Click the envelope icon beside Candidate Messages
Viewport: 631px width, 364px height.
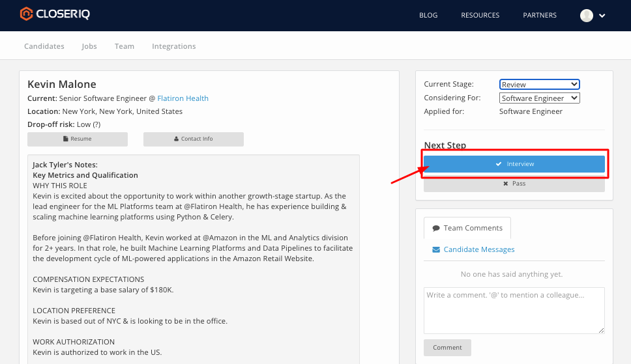click(x=436, y=249)
